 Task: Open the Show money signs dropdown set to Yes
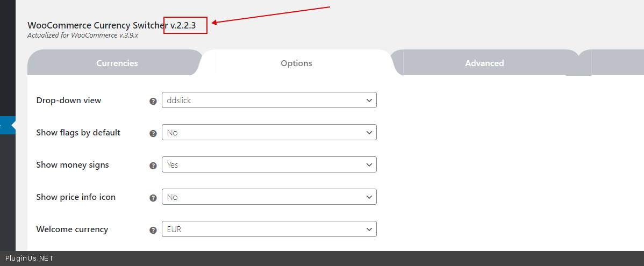(x=269, y=165)
